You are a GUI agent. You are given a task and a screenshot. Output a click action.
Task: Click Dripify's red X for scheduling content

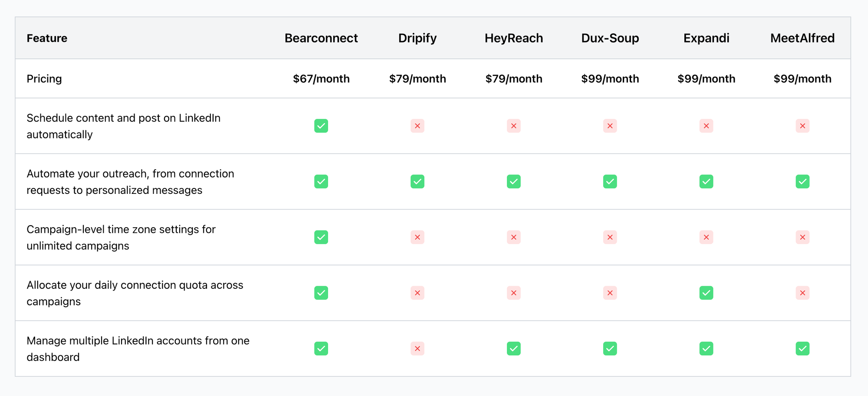coord(418,126)
